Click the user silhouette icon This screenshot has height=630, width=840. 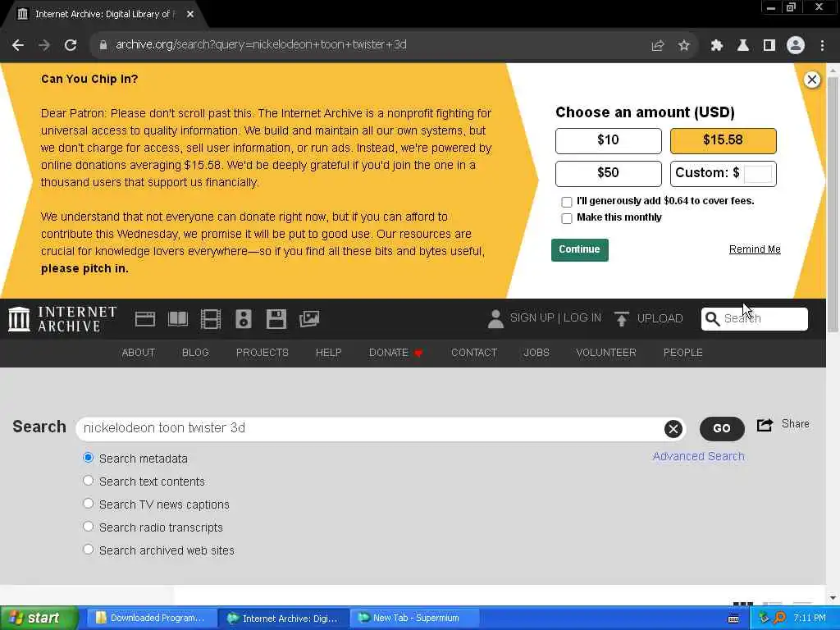(x=495, y=319)
